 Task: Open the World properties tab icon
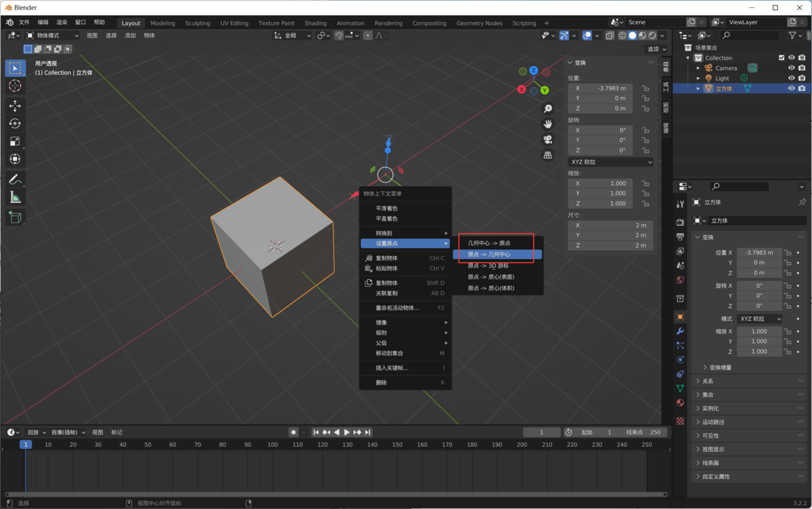click(x=680, y=280)
